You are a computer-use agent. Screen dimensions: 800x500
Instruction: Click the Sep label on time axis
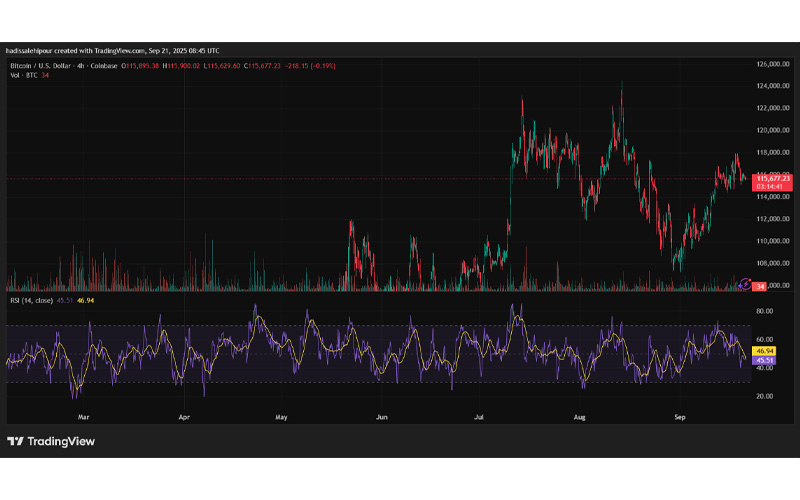point(680,413)
